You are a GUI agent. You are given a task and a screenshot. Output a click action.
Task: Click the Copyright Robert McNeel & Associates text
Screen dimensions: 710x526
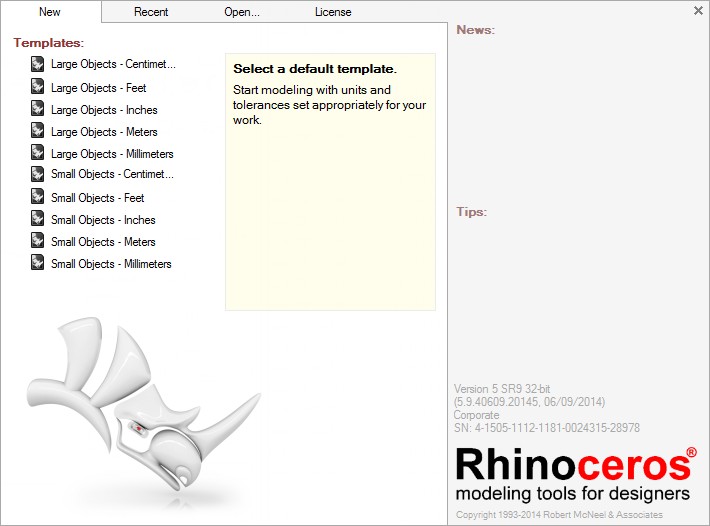(x=559, y=515)
